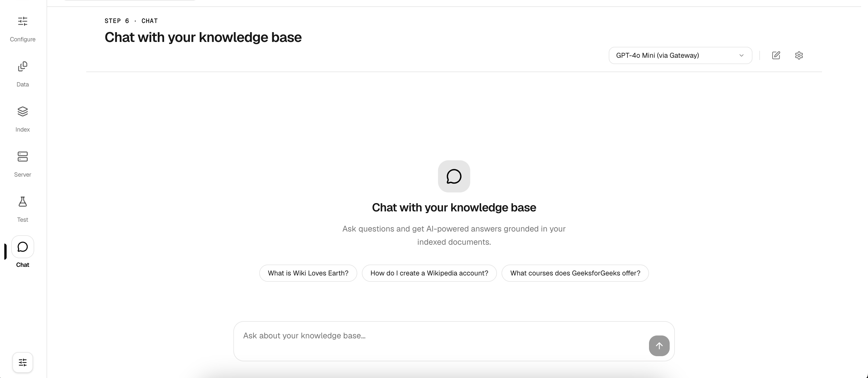Go to the Data step icon
Image resolution: width=868 pixels, height=378 pixels.
click(23, 67)
